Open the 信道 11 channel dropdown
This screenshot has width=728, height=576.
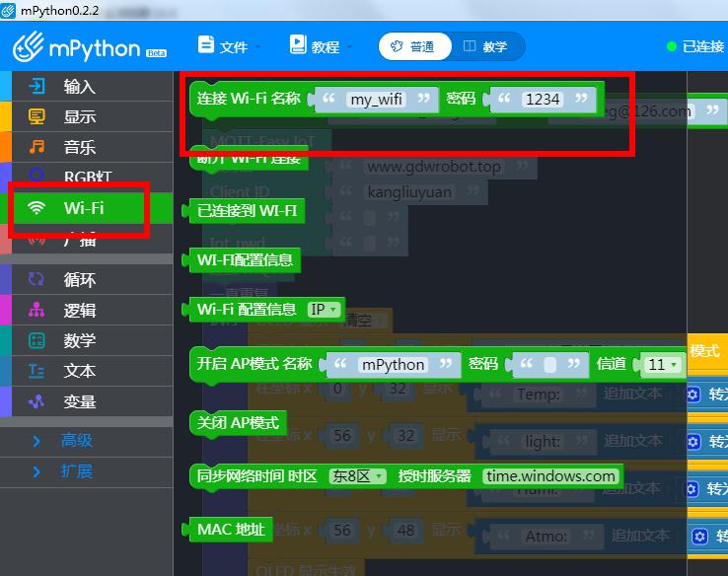coord(663,365)
